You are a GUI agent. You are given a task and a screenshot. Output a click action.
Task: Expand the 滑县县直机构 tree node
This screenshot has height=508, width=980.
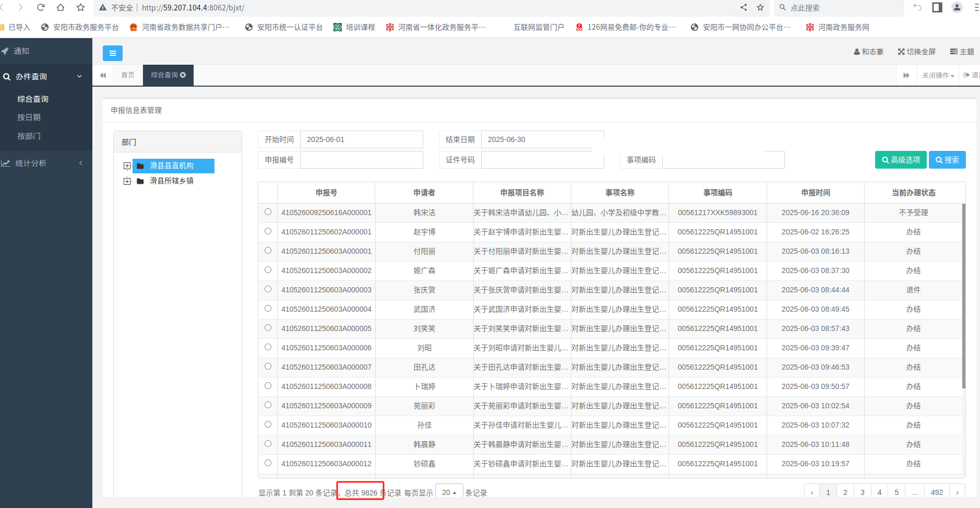click(127, 166)
